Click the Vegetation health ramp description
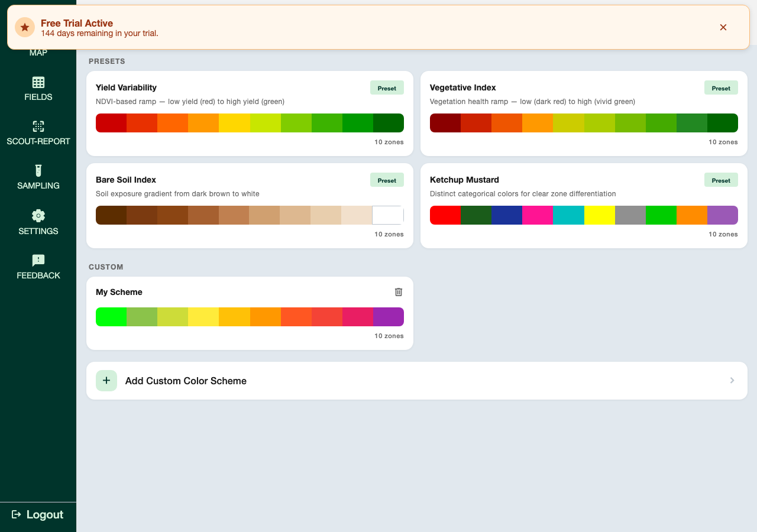The height and width of the screenshot is (532, 757). 532,102
